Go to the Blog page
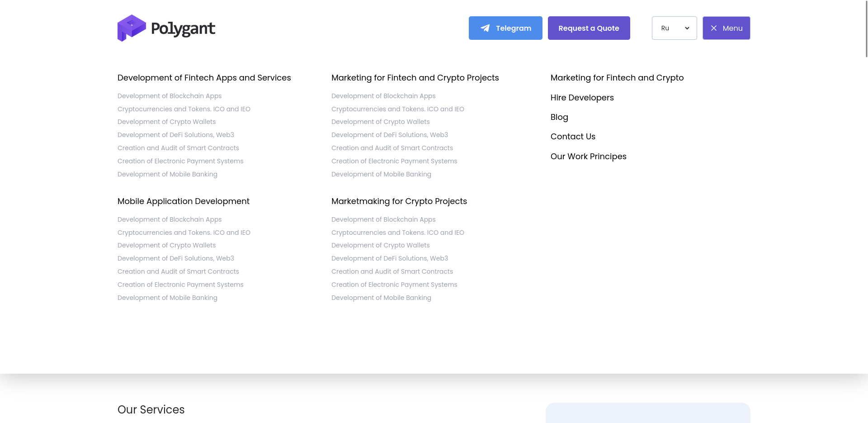868x423 pixels. [x=559, y=117]
